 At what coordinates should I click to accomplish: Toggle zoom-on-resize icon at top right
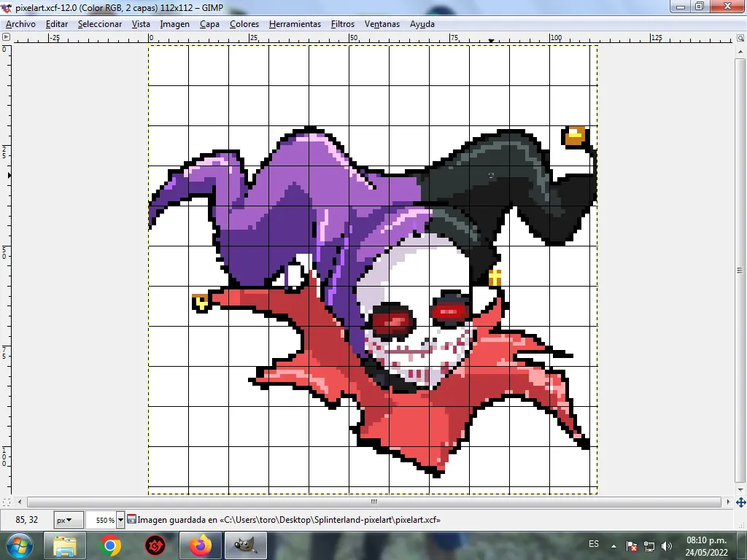(x=740, y=38)
